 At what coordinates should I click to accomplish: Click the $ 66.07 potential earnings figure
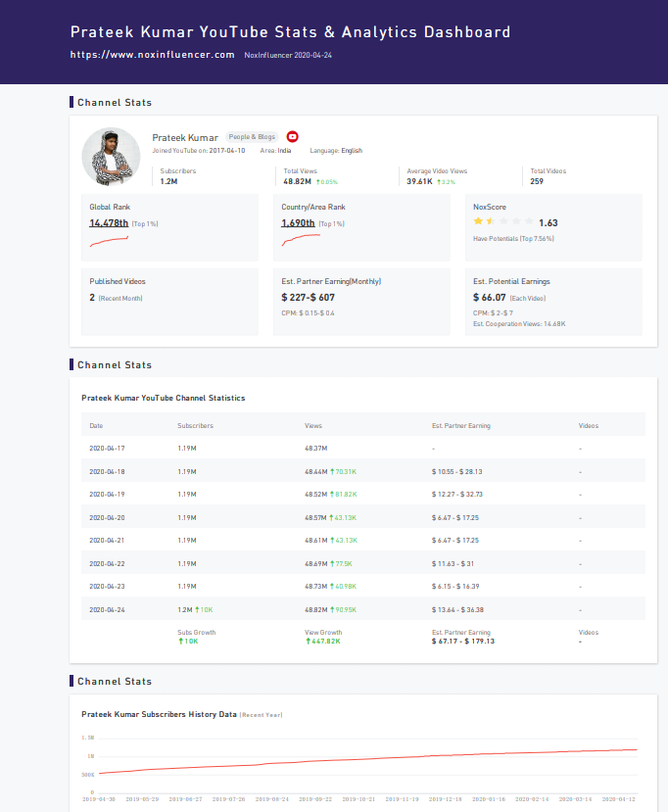click(490, 298)
